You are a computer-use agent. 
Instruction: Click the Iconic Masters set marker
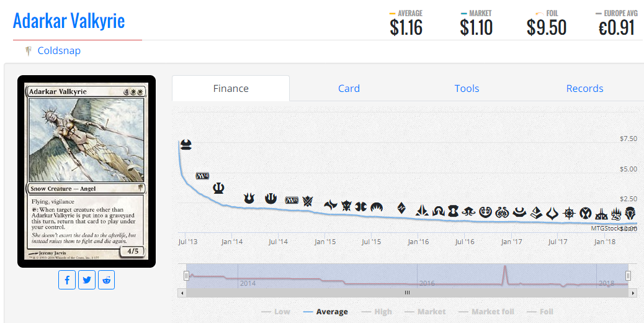585,213
